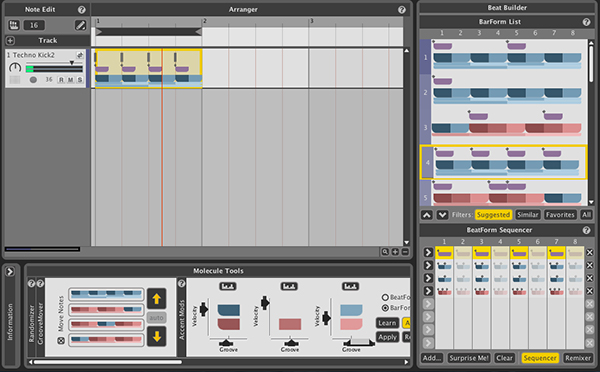This screenshot has height=372, width=600.
Task: Toggle the auto button in GrooveMover
Action: [x=157, y=318]
